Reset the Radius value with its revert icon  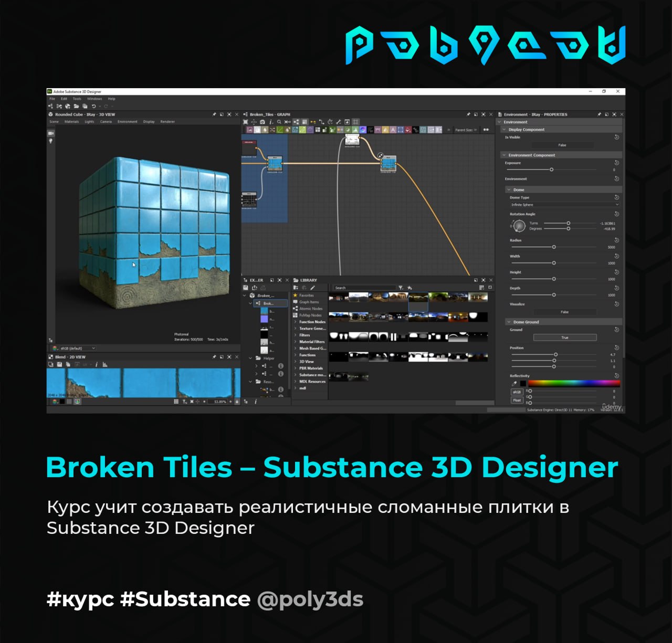coord(617,240)
